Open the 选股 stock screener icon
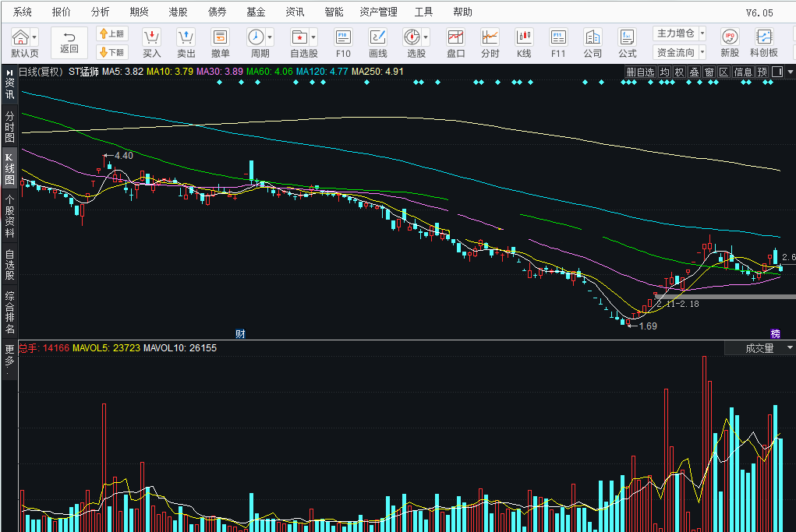Screen dimensions: 796x532 (x=412, y=37)
